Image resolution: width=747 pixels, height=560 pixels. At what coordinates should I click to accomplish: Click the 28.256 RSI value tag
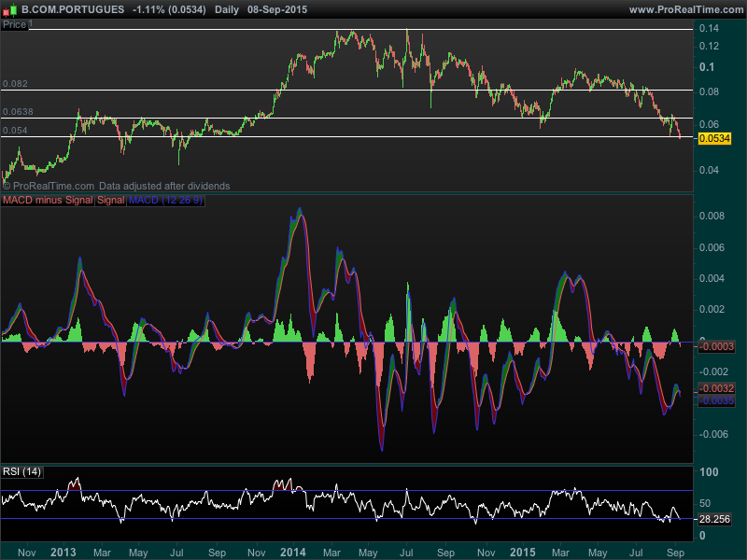click(713, 519)
